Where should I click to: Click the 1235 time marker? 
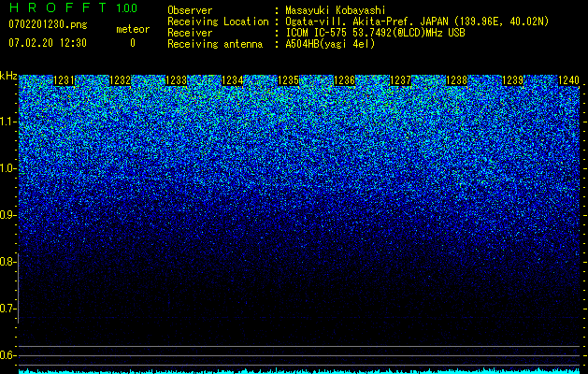[x=288, y=80]
